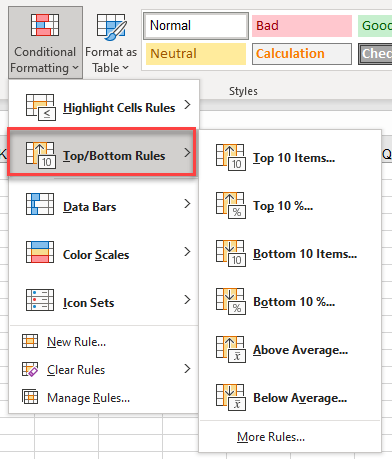Select Top 10 Items option

pyautogui.click(x=290, y=157)
